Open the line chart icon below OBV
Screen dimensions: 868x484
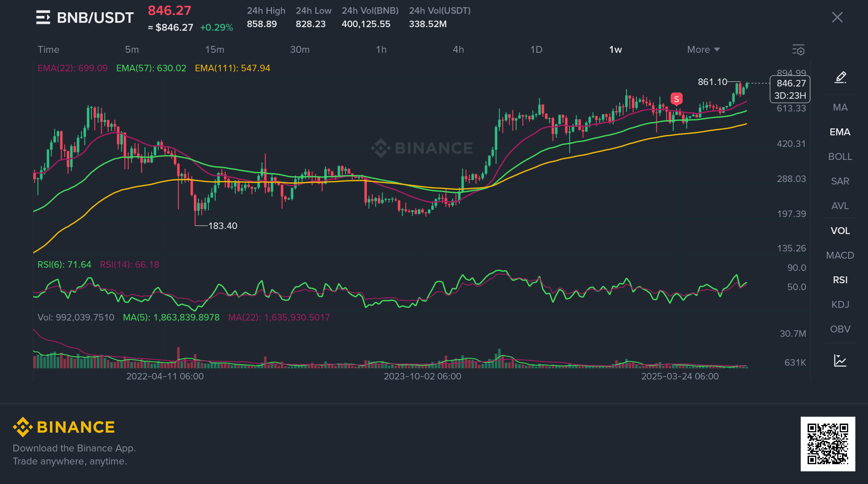840,361
